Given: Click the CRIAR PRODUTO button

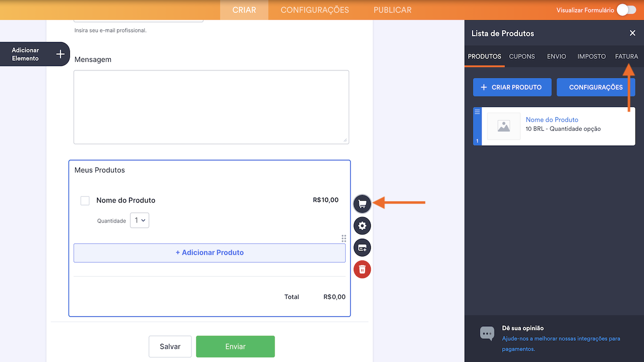Looking at the screenshot, I should click(512, 87).
